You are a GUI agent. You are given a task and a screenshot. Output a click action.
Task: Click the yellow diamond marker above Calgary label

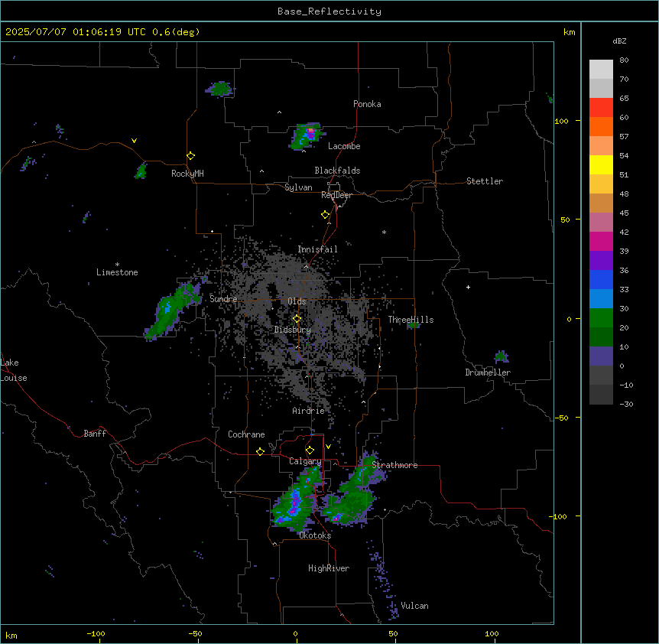(310, 450)
